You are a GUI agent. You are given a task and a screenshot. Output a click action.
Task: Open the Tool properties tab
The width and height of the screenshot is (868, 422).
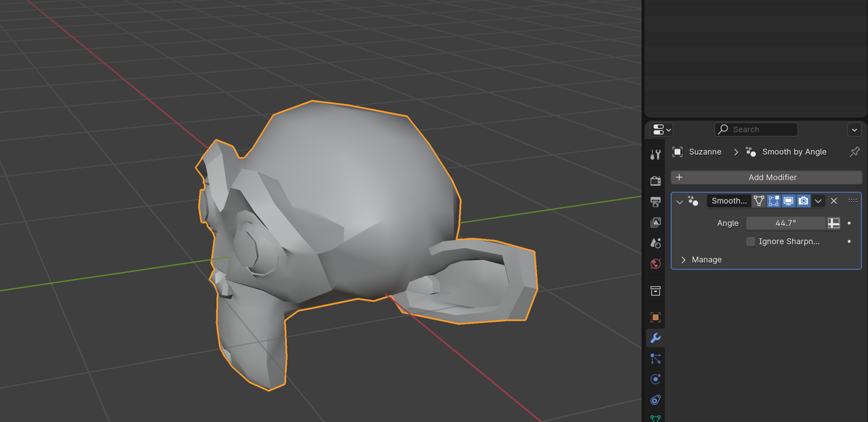[x=655, y=155]
